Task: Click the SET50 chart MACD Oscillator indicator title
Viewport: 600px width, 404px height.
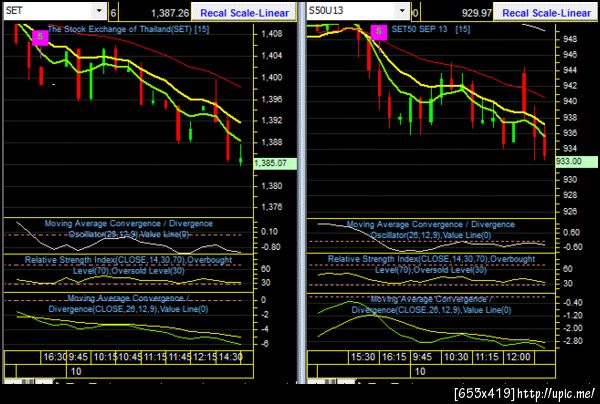Action: [431, 230]
